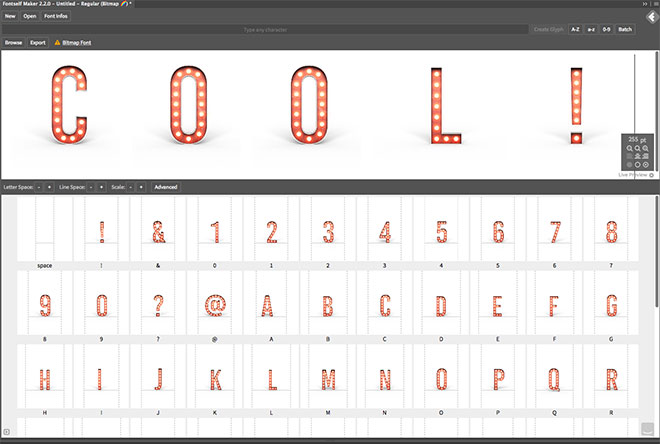Select the letter B glyph cell
This screenshot has height=444, width=660.
pos(328,303)
